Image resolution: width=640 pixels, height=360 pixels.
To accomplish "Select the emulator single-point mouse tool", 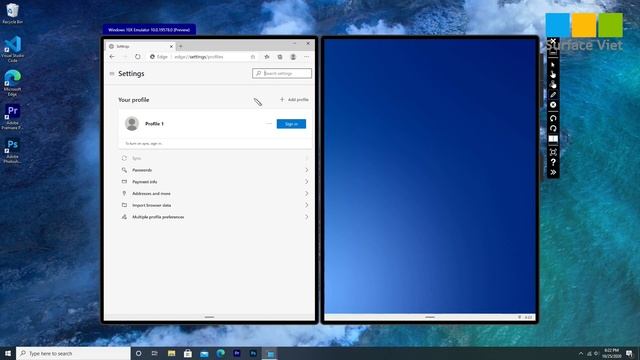I will click(x=553, y=64).
